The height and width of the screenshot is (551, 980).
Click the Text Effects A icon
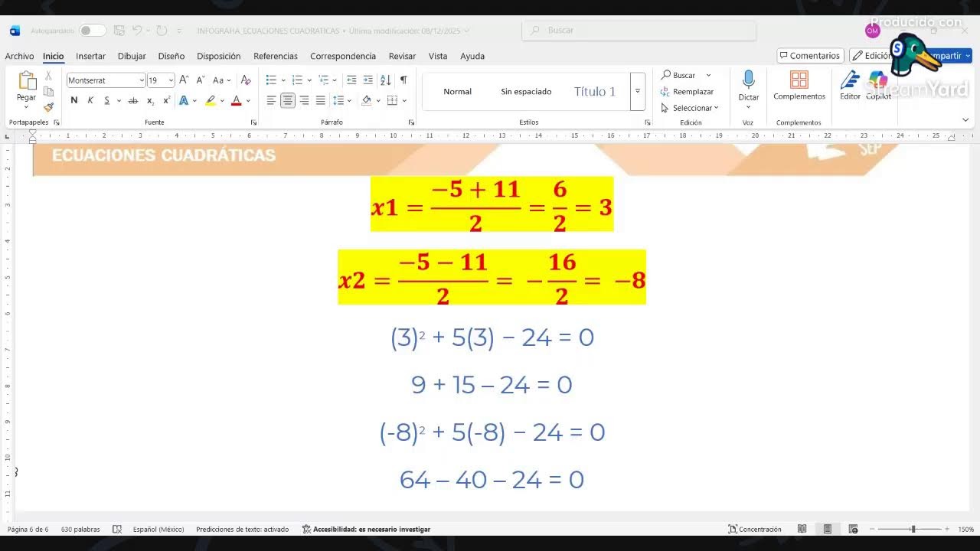pyautogui.click(x=184, y=100)
